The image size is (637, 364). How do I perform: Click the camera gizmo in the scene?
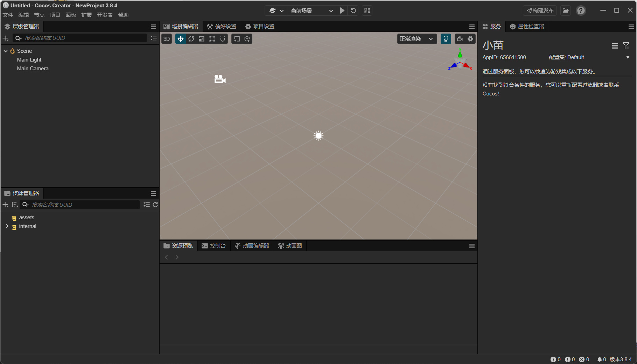[220, 79]
